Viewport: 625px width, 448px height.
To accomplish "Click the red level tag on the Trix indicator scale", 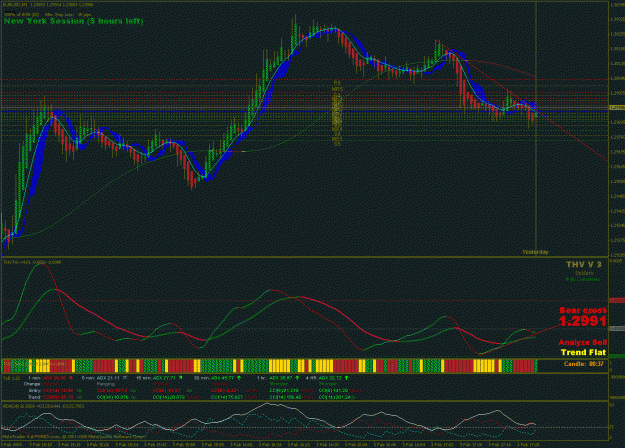I will 617,301.
